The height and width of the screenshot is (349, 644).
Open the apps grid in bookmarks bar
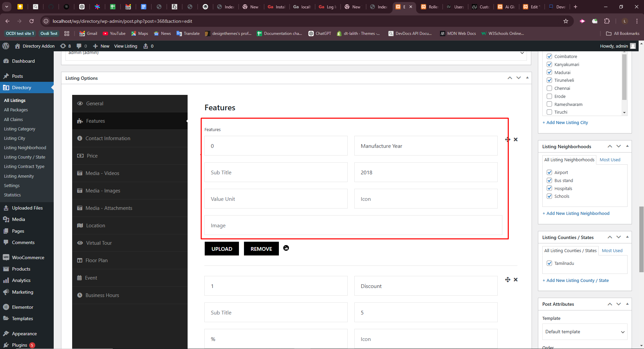tap(67, 34)
